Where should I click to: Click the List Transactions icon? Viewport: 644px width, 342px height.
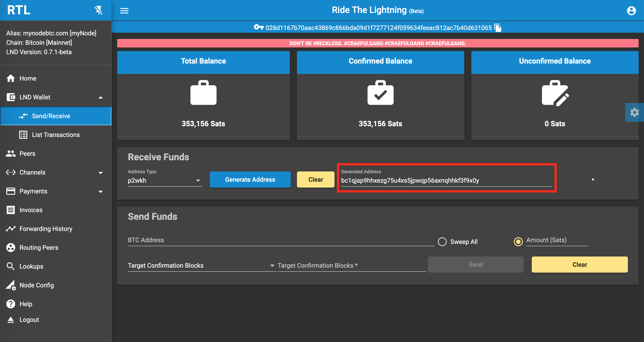coord(23,135)
